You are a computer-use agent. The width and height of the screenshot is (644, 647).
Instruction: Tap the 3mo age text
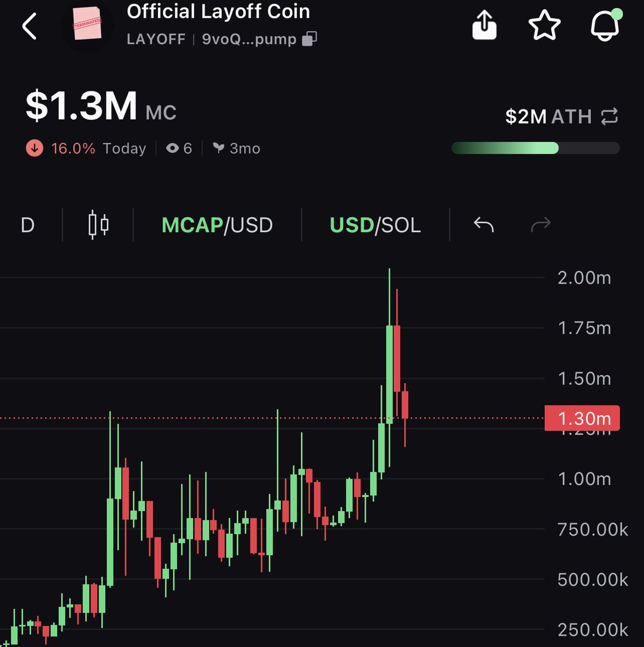click(x=245, y=148)
